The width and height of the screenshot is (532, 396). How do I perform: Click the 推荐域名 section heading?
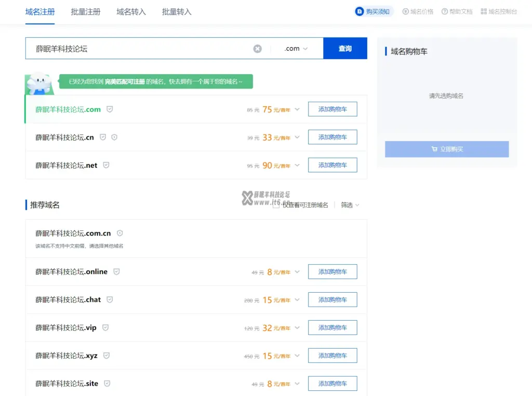coord(45,205)
